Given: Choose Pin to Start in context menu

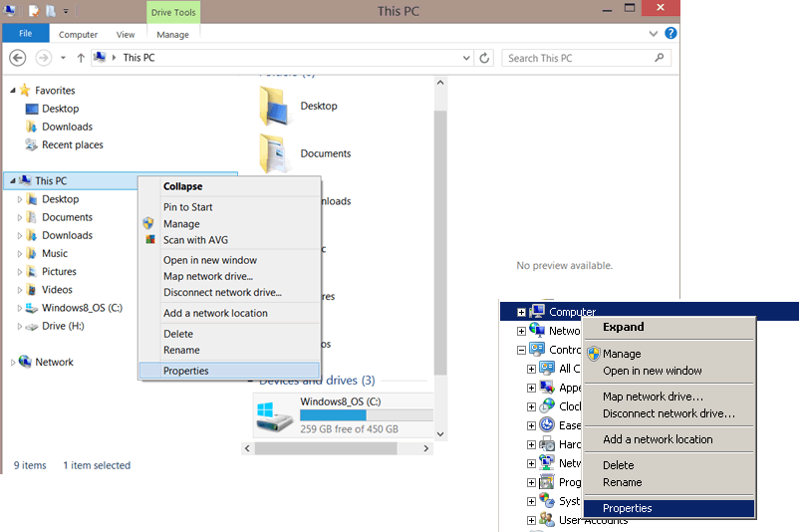Looking at the screenshot, I should [188, 207].
